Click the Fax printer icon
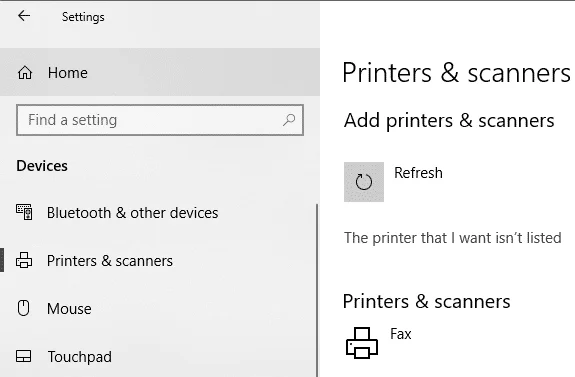The width and height of the screenshot is (575, 377). coord(362,343)
